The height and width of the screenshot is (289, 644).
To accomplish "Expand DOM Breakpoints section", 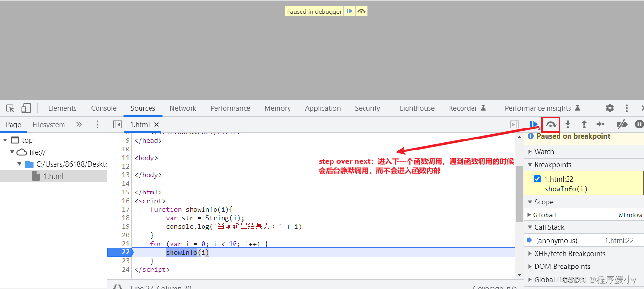I will tap(584, 267).
